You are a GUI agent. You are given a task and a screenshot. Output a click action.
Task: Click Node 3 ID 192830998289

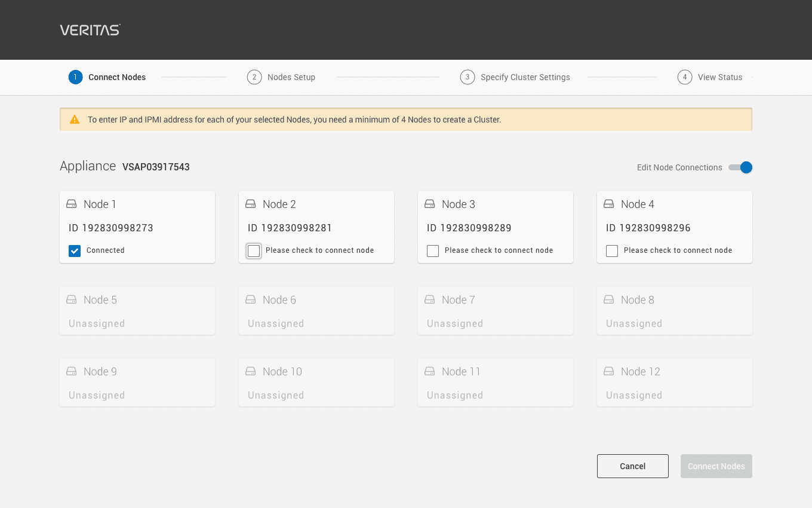(469, 228)
